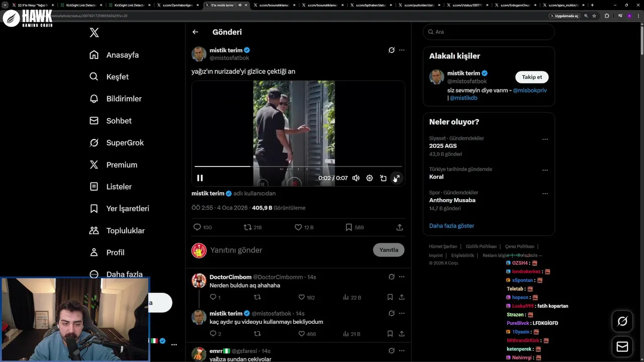Toggle picture-in-picture on video player

coord(383,178)
